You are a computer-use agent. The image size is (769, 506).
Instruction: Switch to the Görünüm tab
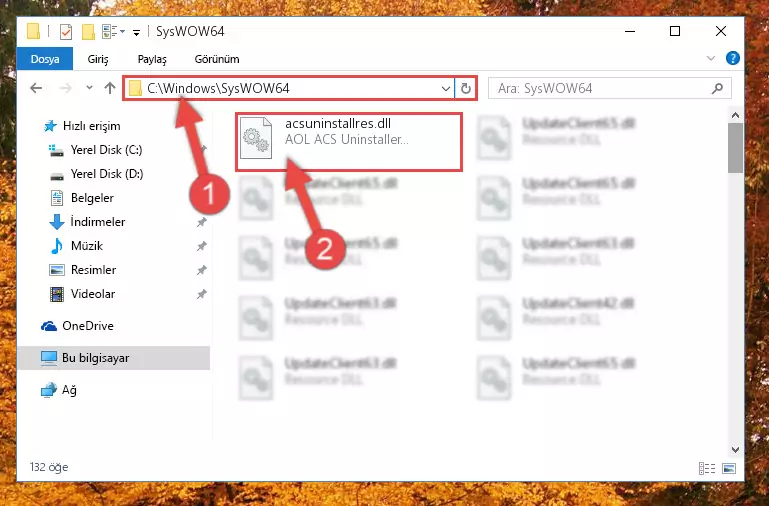(217, 59)
